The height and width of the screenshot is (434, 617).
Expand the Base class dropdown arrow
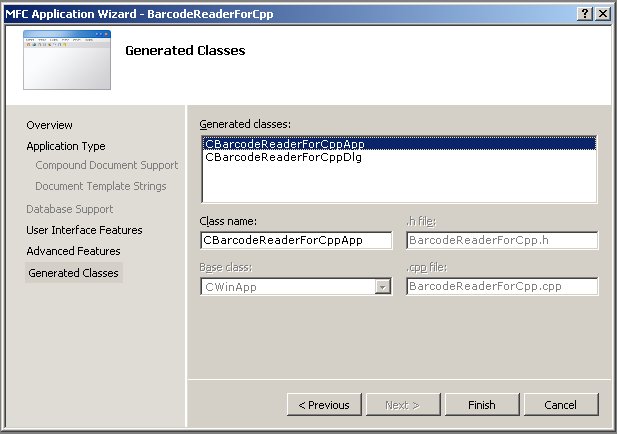point(382,287)
